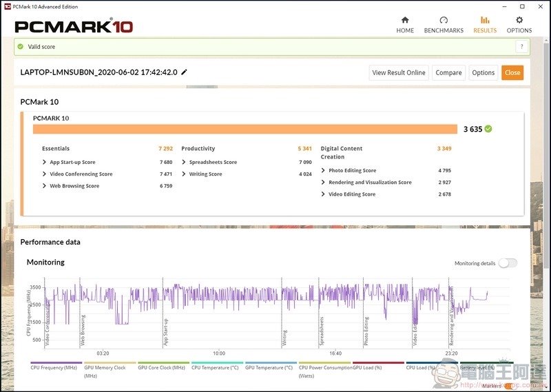Click CPU Frequency legend color bar

click(x=55, y=362)
